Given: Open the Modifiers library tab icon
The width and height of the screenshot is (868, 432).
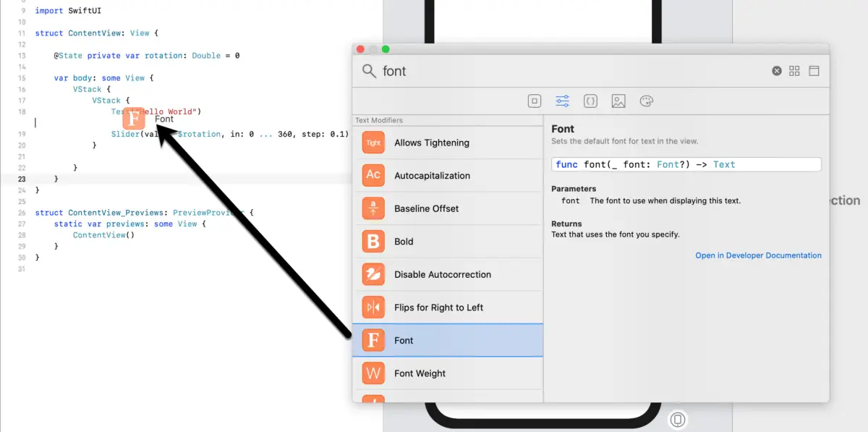Looking at the screenshot, I should (562, 101).
